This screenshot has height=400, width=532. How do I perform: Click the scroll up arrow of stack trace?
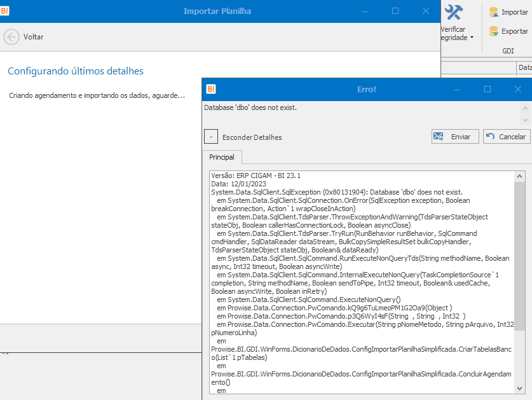[519, 176]
